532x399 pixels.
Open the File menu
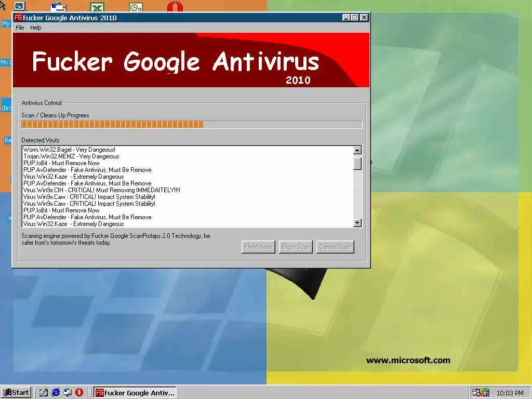(20, 28)
